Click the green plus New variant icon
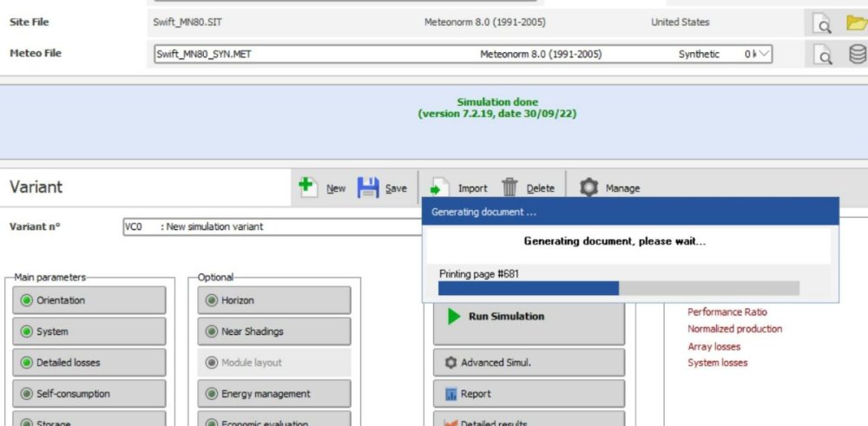The image size is (868, 426). (x=306, y=187)
